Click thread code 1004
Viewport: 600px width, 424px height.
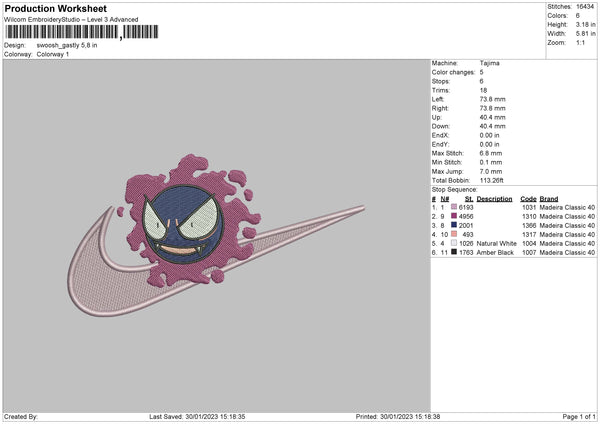click(529, 243)
